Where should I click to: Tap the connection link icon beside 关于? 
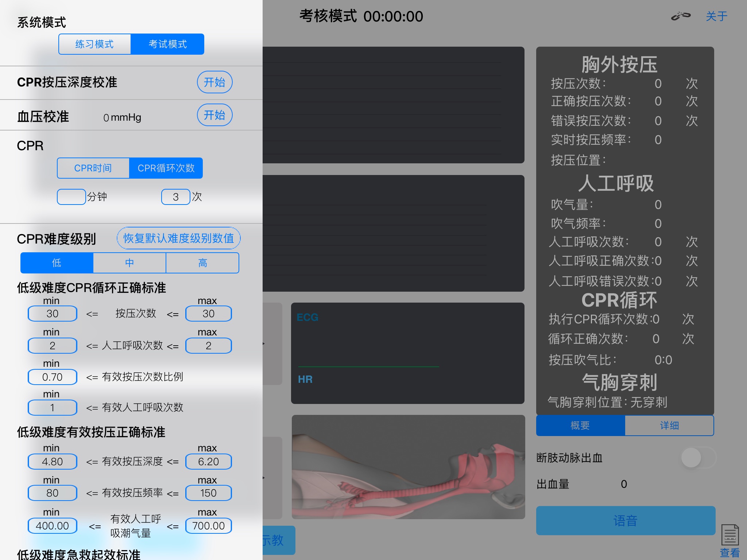pos(681,16)
